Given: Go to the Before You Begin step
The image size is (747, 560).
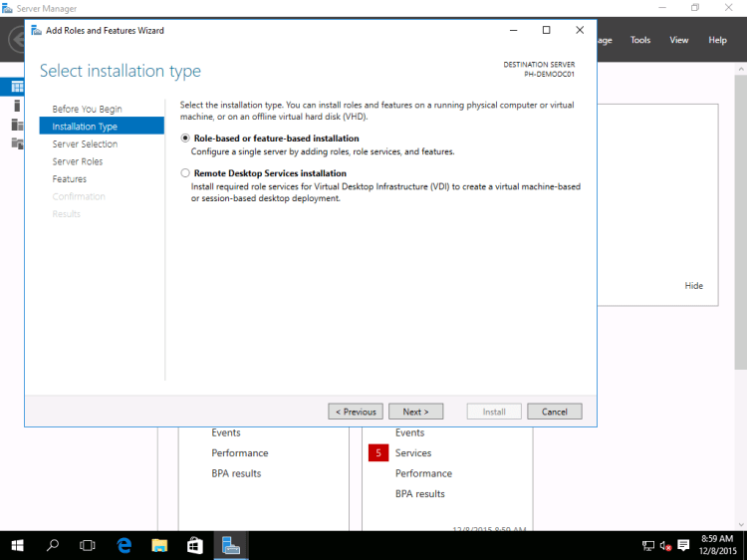Looking at the screenshot, I should click(x=87, y=109).
